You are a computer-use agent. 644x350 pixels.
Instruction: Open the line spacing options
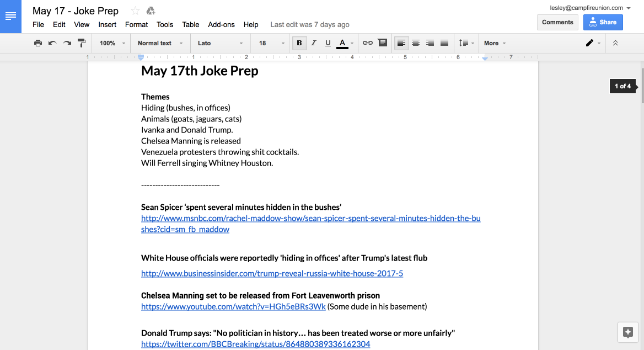click(x=466, y=43)
